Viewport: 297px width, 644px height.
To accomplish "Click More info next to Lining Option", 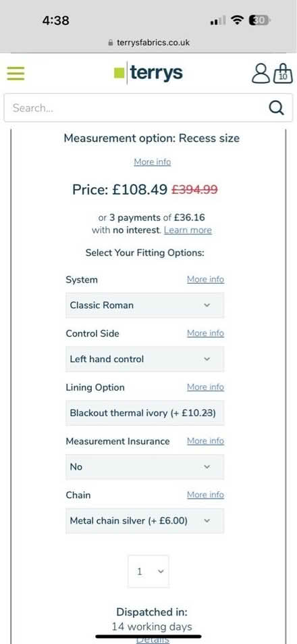I will [x=205, y=387].
